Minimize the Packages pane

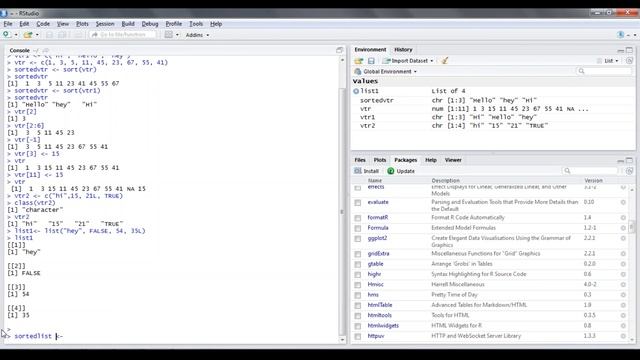620,160
